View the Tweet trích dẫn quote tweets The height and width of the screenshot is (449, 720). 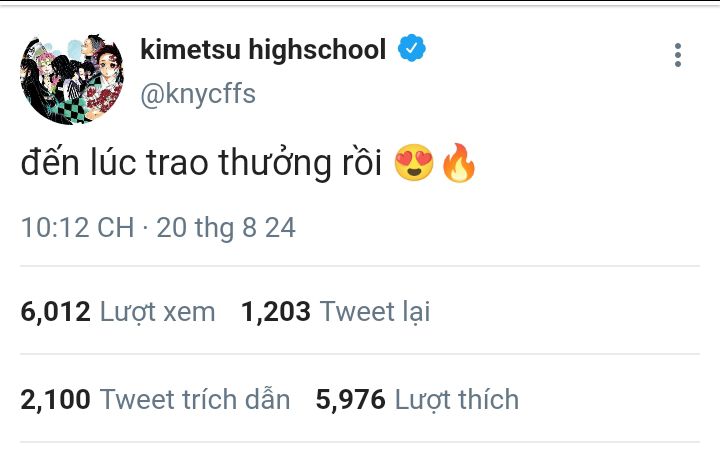196,400
